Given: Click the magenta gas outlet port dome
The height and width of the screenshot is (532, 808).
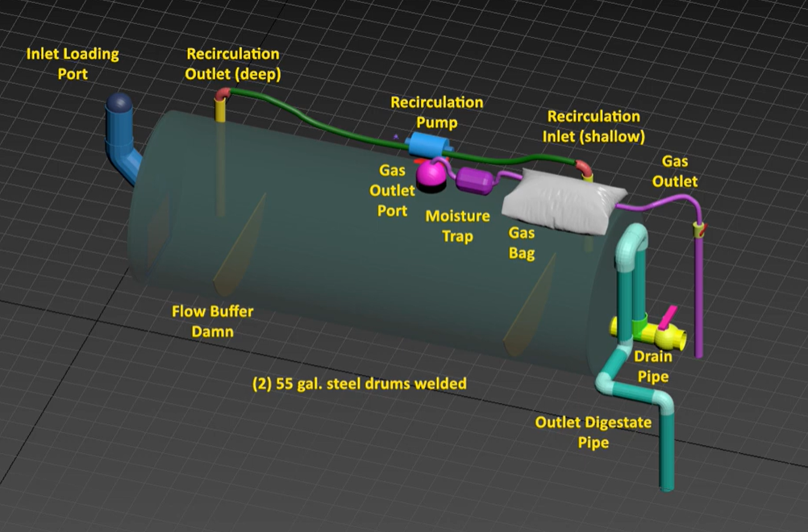Looking at the screenshot, I should point(432,173).
